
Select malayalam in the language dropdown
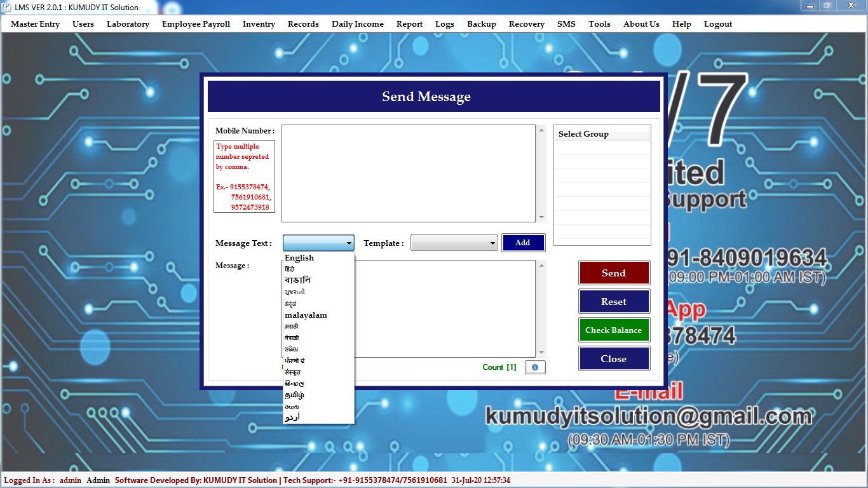(306, 315)
